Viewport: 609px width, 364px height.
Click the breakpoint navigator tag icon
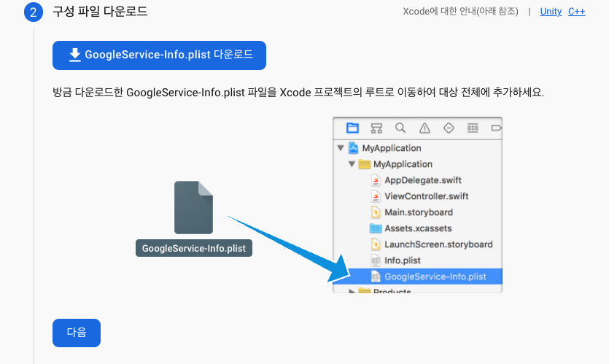[x=496, y=128]
